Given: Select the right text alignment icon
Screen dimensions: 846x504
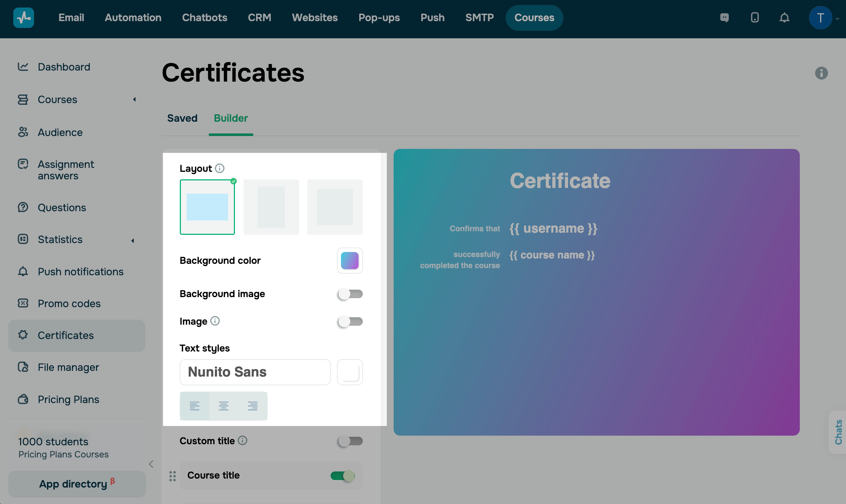Looking at the screenshot, I should [253, 406].
